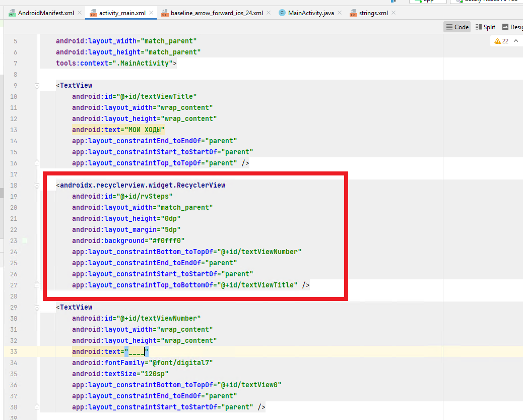Click the "#f0fff0" background color value
This screenshot has width=523, height=420.
click(x=167, y=241)
